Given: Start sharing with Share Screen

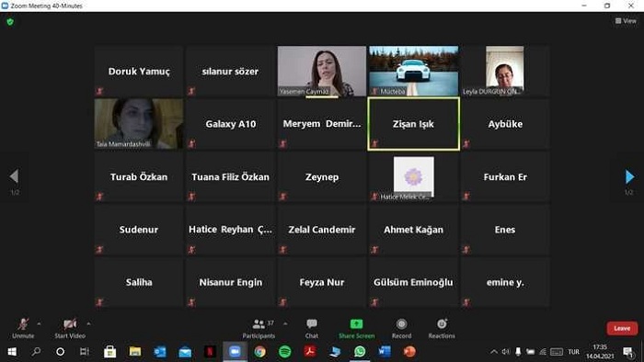Looking at the screenshot, I should tap(357, 329).
